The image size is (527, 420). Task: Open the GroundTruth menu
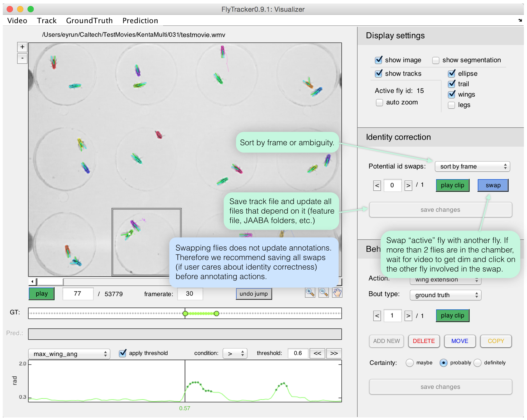tap(89, 21)
